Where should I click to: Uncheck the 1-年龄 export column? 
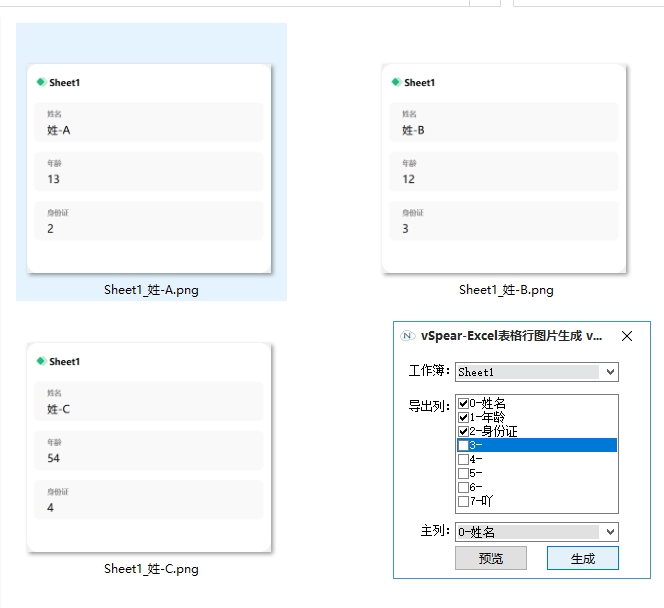[x=463, y=417]
